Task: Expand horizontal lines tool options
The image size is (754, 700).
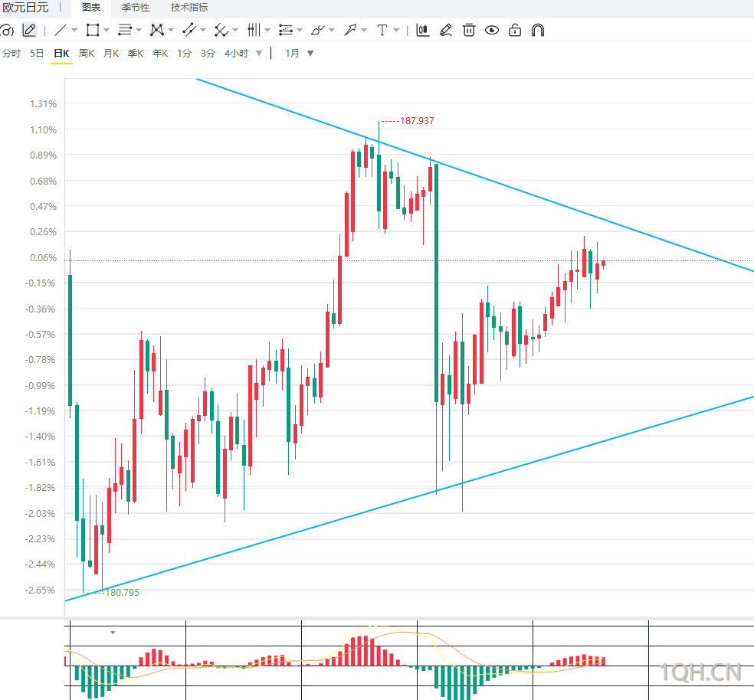Action: (x=139, y=31)
